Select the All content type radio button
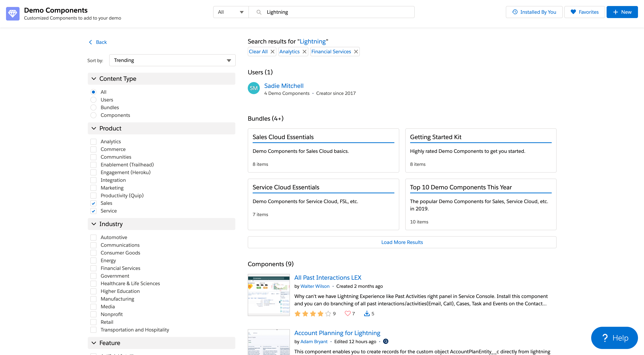The image size is (644, 355). tap(93, 92)
